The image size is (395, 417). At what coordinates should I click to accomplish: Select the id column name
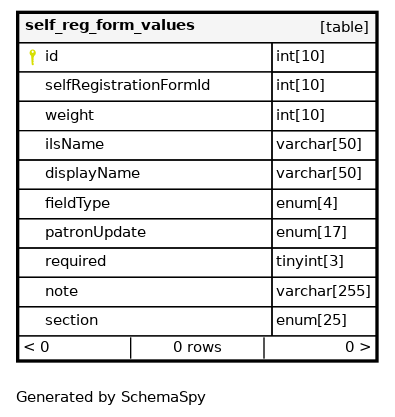52,56
